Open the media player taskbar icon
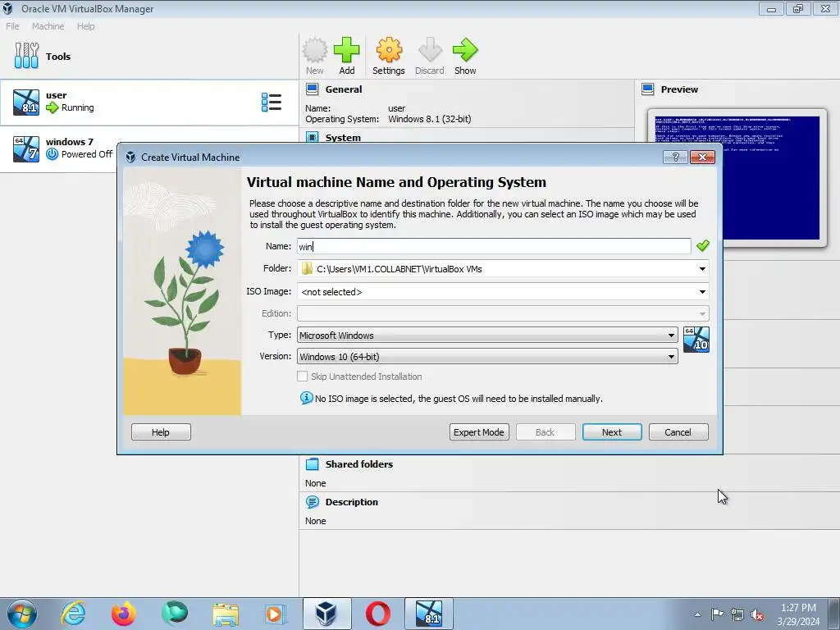The width and height of the screenshot is (840, 630). [x=276, y=614]
